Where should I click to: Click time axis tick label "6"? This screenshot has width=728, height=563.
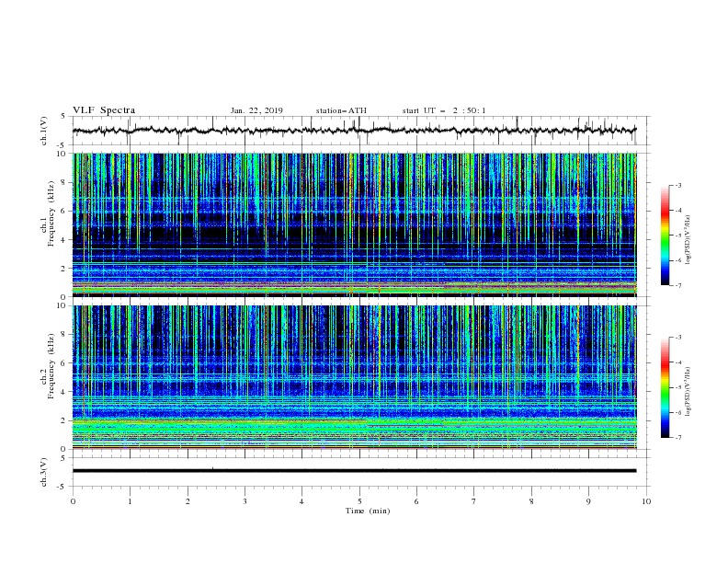[x=416, y=501]
